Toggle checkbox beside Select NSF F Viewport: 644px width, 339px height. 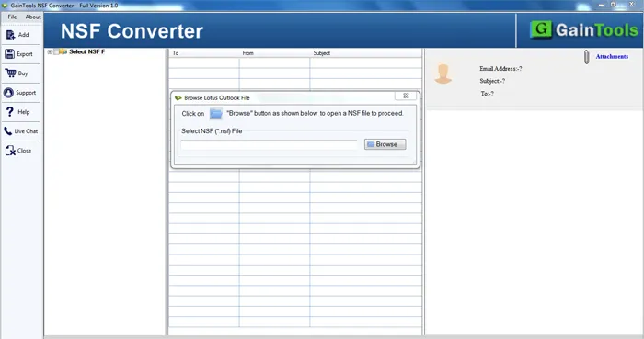(x=56, y=52)
